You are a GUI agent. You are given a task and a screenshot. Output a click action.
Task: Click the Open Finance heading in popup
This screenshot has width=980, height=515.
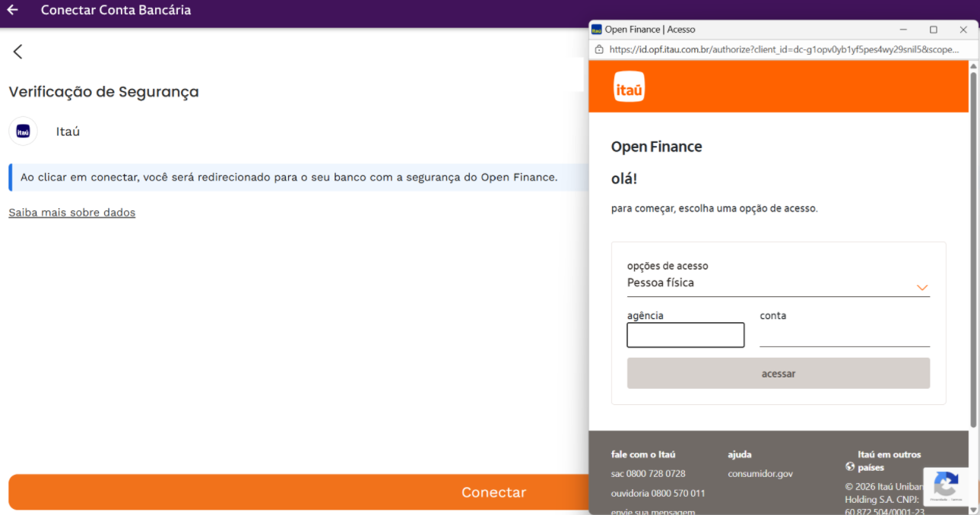(656, 147)
